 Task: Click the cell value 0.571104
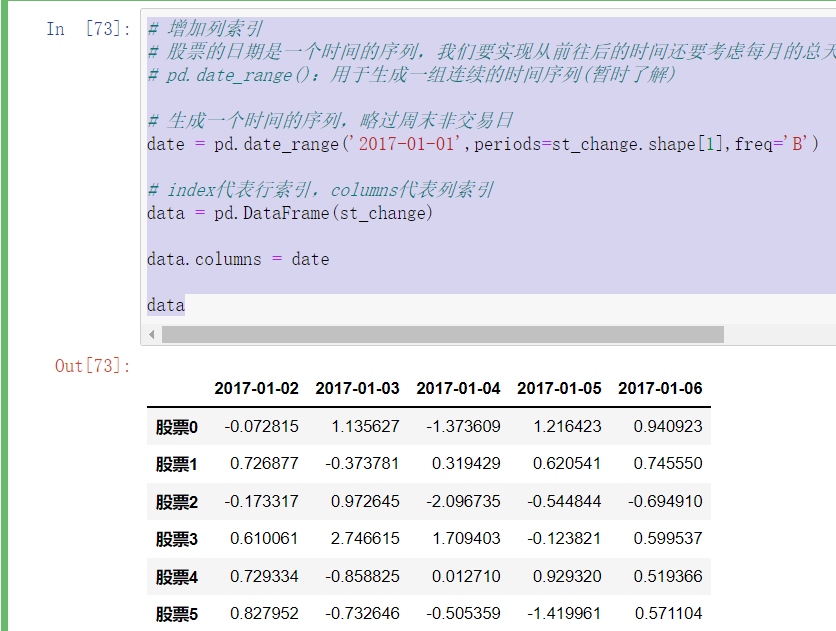(668, 614)
